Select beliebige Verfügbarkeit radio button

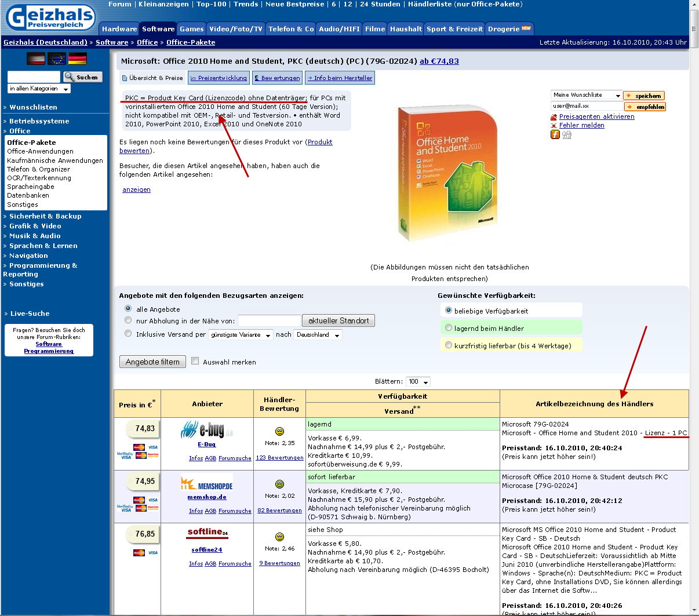[x=448, y=311]
